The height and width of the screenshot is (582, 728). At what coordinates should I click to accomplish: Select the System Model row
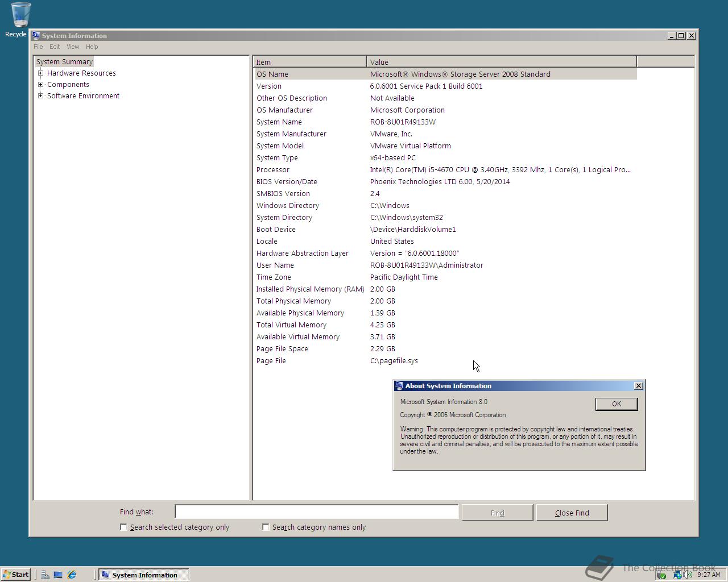pyautogui.click(x=445, y=145)
